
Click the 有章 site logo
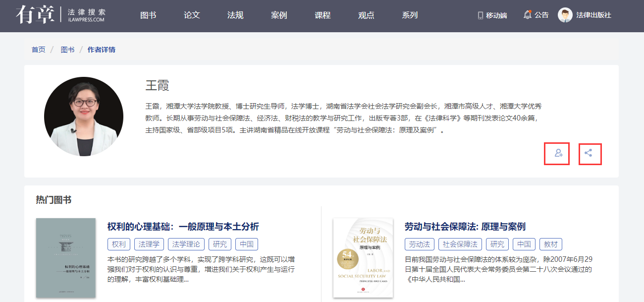coord(33,15)
